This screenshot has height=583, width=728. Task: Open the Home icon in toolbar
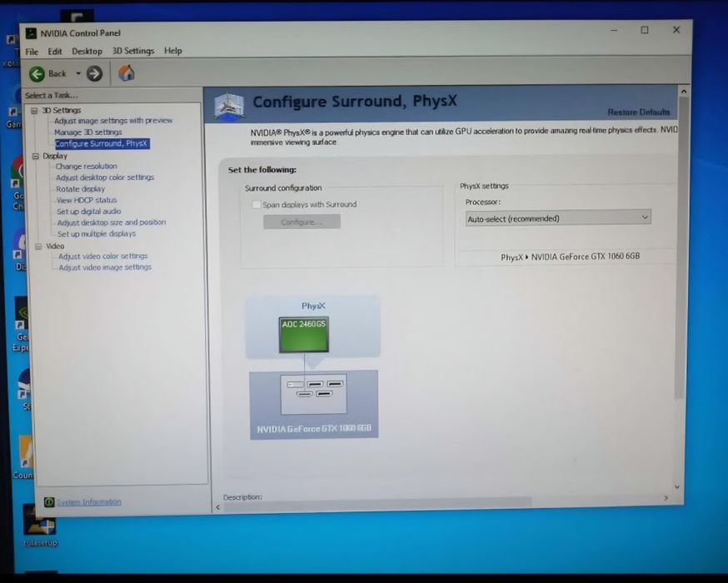(x=127, y=73)
